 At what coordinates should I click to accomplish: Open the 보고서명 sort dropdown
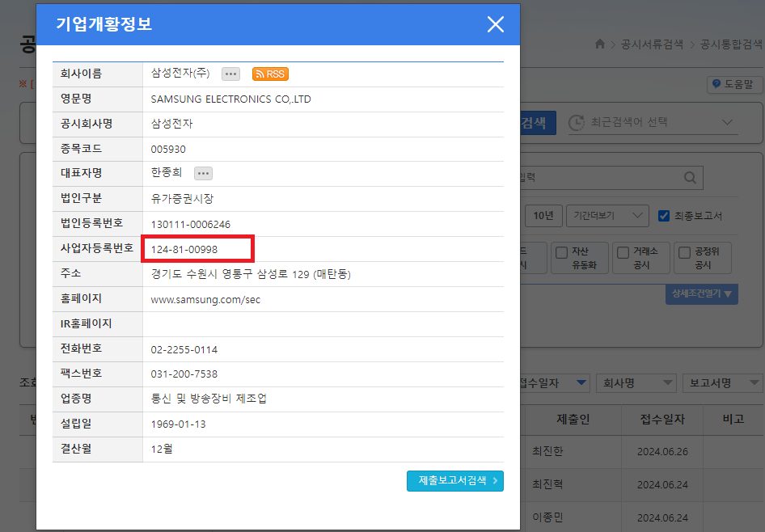pyautogui.click(x=723, y=383)
